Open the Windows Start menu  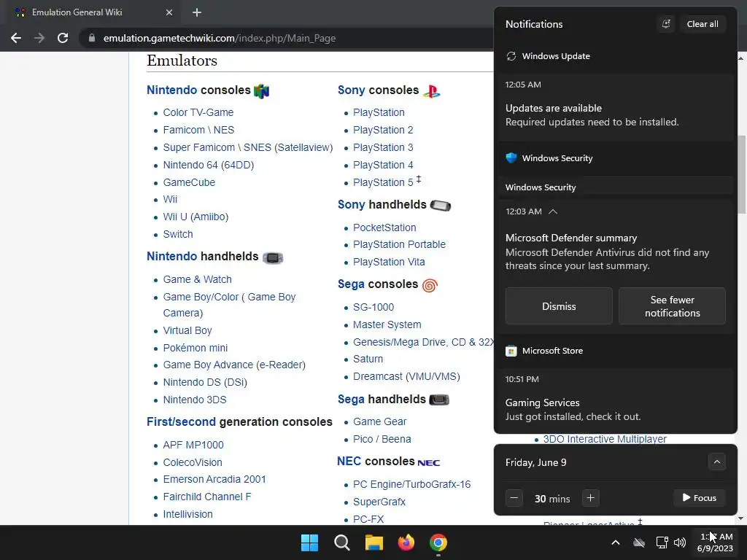309,542
